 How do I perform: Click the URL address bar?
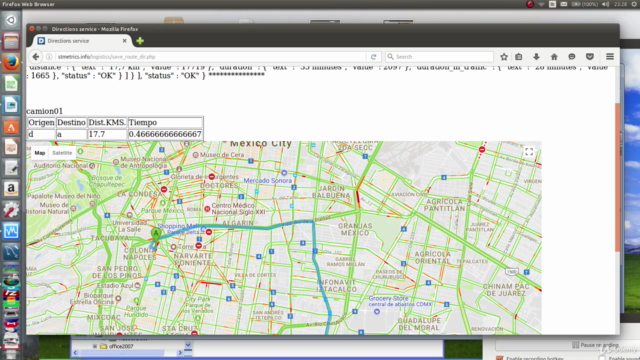click(x=210, y=57)
